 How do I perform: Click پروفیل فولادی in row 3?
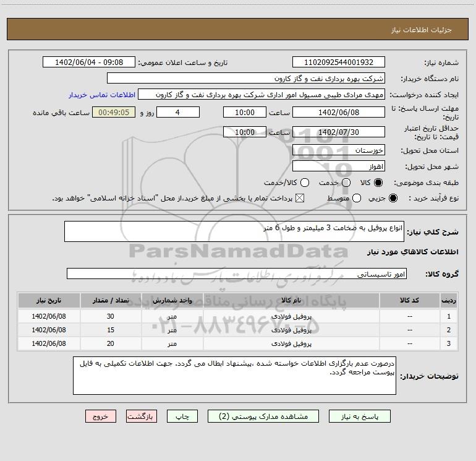point(291,343)
